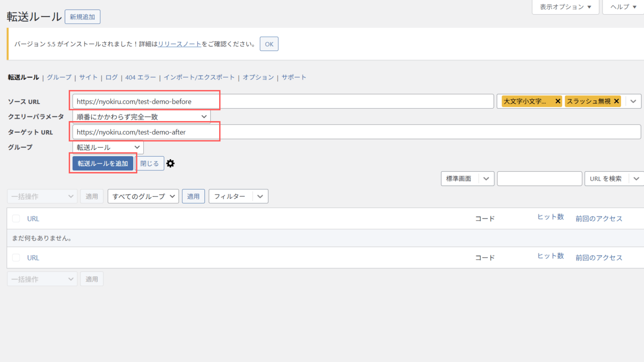Sort by the ヒット数 column header
The height and width of the screenshot is (362, 644).
[x=550, y=217]
